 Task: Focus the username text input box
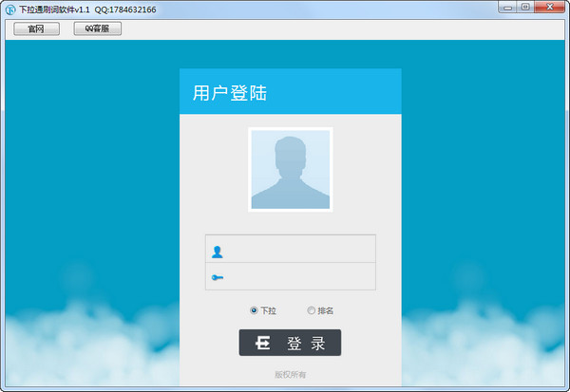(299, 250)
